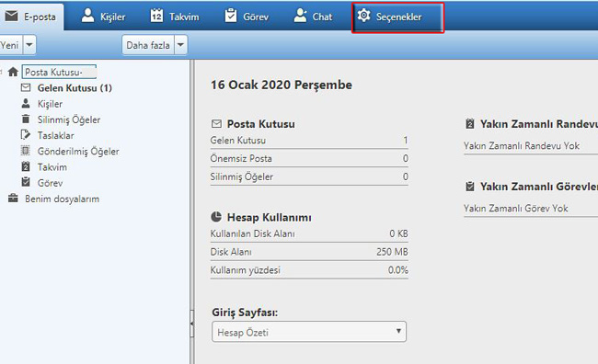The image size is (598, 364).
Task: Select the Posta Kutusu root folder
Action: pos(59,72)
